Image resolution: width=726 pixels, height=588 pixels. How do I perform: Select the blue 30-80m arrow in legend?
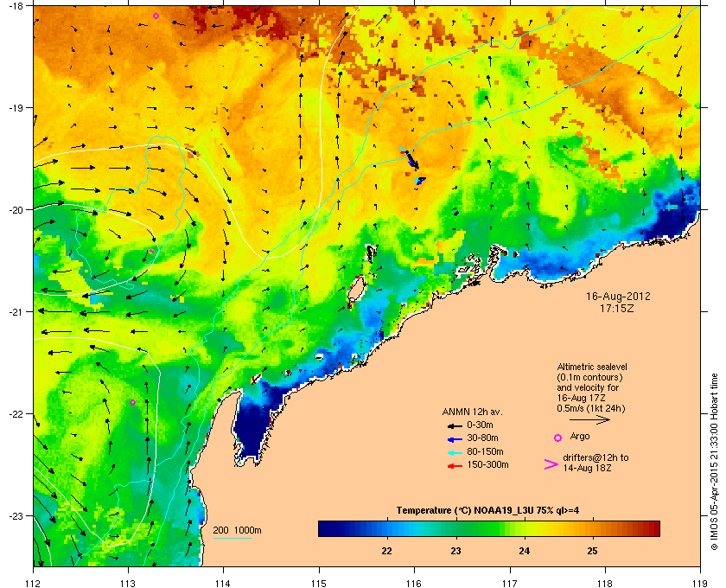(455, 439)
